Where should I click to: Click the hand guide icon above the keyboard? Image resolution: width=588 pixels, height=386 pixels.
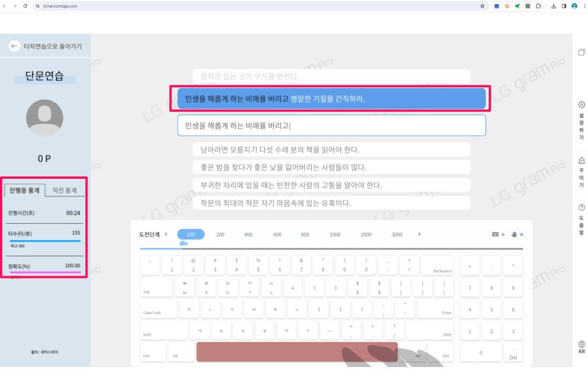[x=514, y=235]
